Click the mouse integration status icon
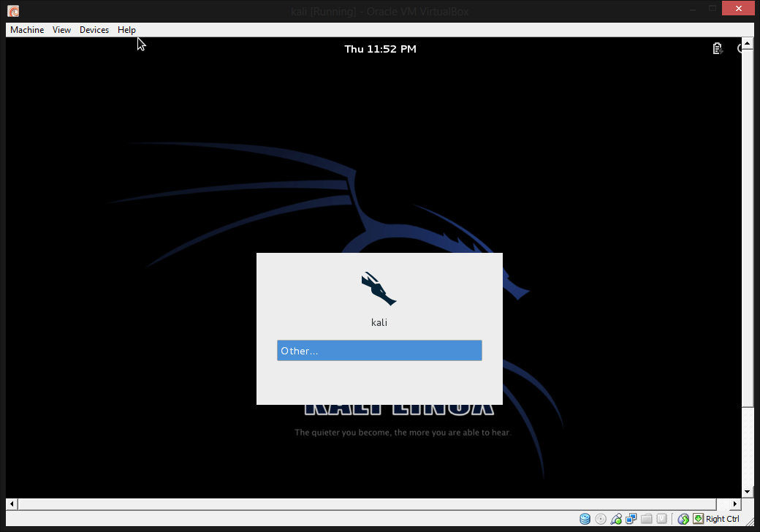 click(x=683, y=519)
